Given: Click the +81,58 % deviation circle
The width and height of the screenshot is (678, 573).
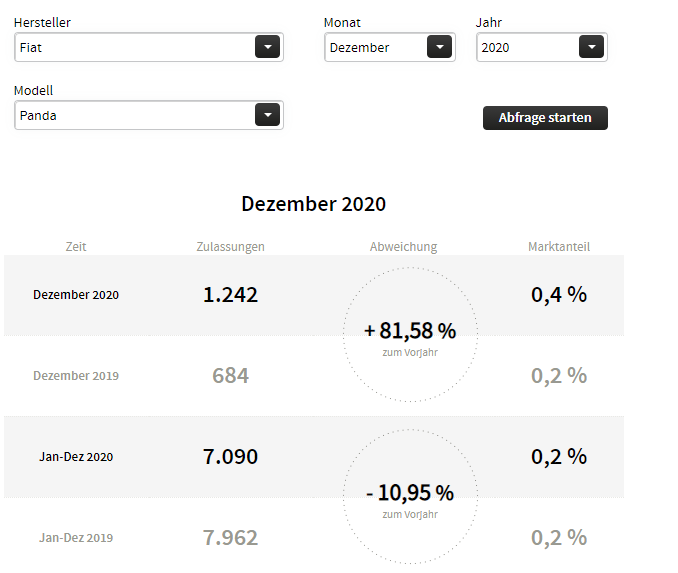Looking at the screenshot, I should pyautogui.click(x=410, y=335).
